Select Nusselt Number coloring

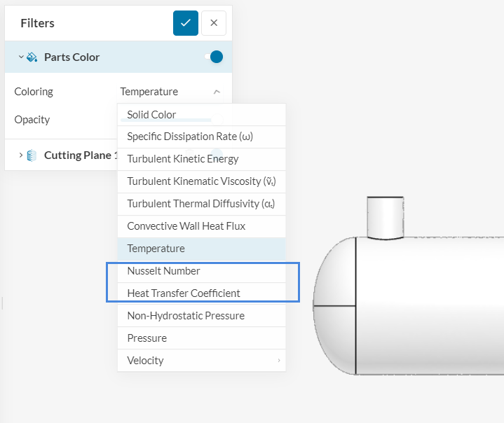(163, 271)
